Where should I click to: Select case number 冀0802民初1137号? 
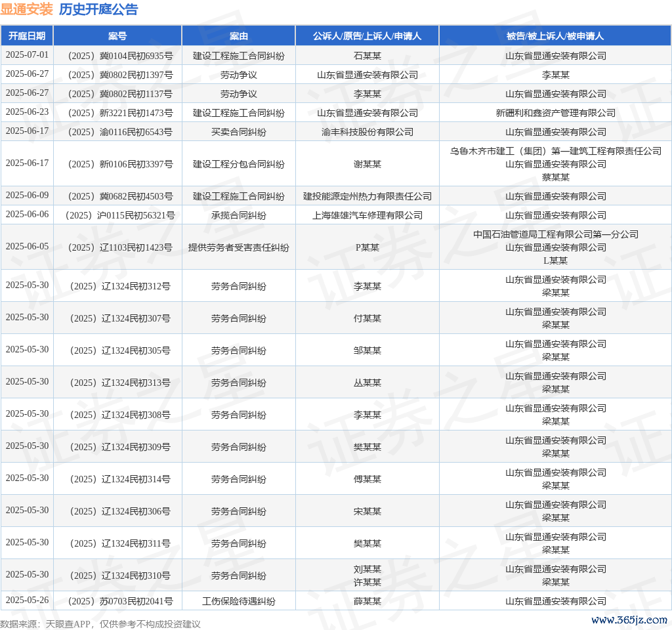pyautogui.click(x=121, y=94)
